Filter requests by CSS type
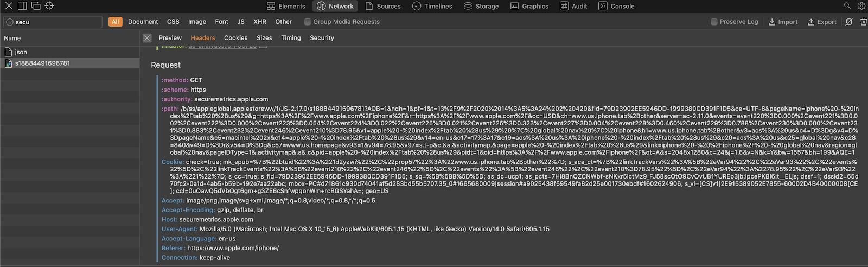The image size is (868, 267). pos(173,22)
